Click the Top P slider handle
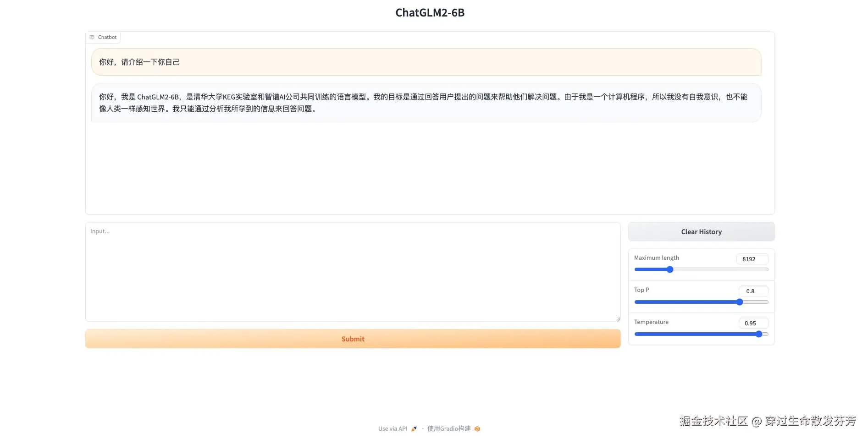868x439 pixels. click(739, 302)
